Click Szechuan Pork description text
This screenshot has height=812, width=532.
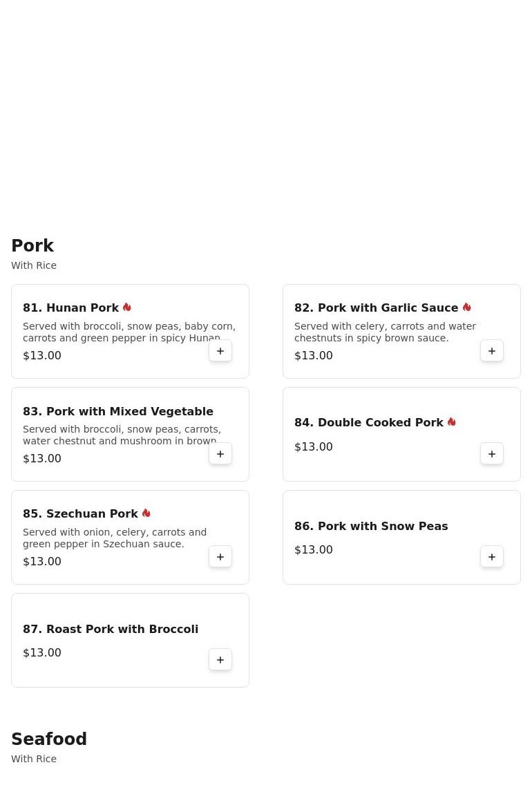pos(115,538)
